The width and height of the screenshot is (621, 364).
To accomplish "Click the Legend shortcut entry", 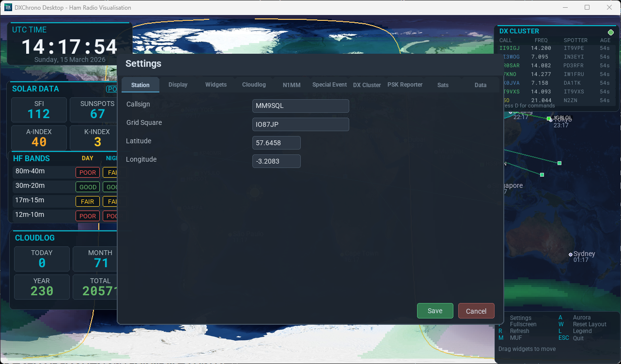I will coord(575,331).
